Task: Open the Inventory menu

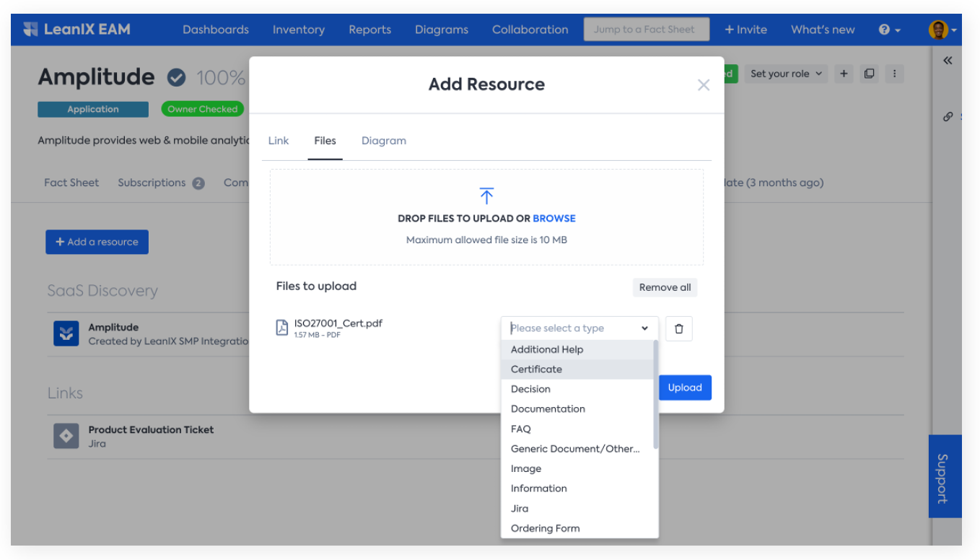Action: point(299,30)
